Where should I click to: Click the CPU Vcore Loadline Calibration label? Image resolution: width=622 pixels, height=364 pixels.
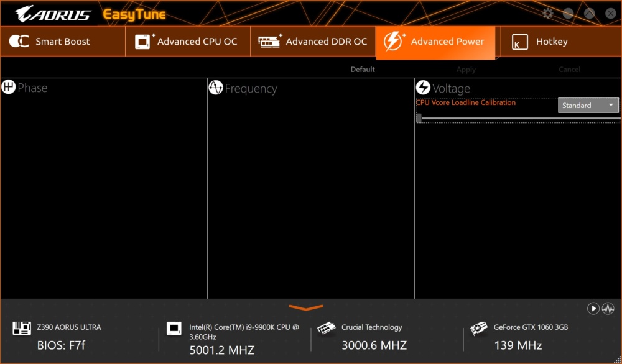click(466, 102)
